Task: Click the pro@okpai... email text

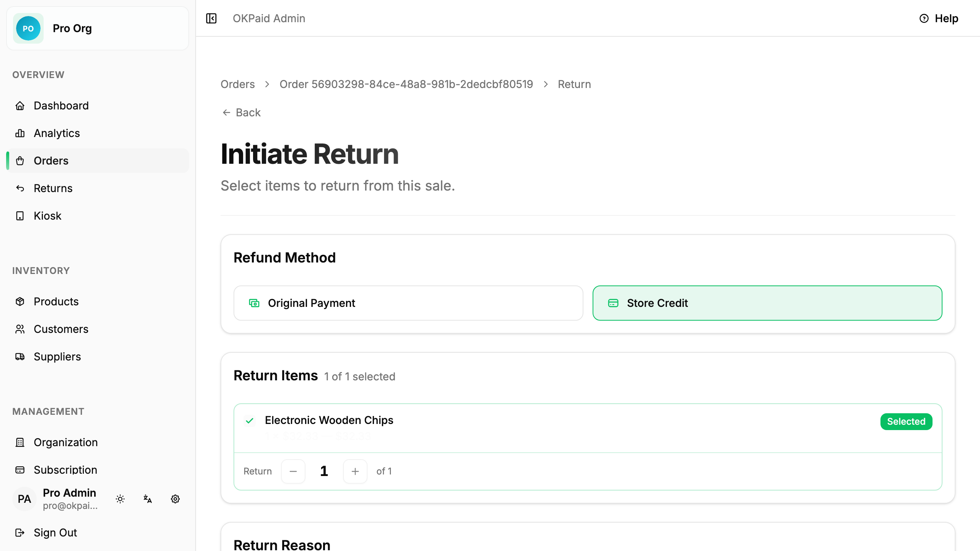Action: coord(70,506)
